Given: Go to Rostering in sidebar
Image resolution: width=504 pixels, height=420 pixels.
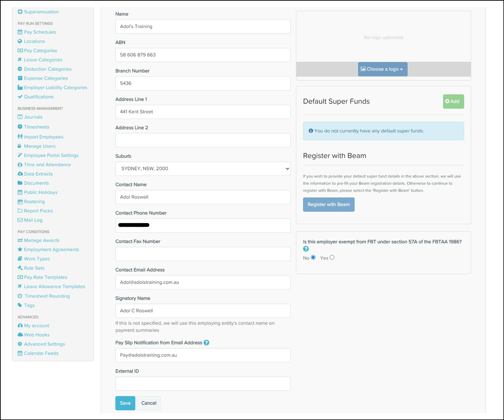Looking at the screenshot, I should tap(34, 201).
